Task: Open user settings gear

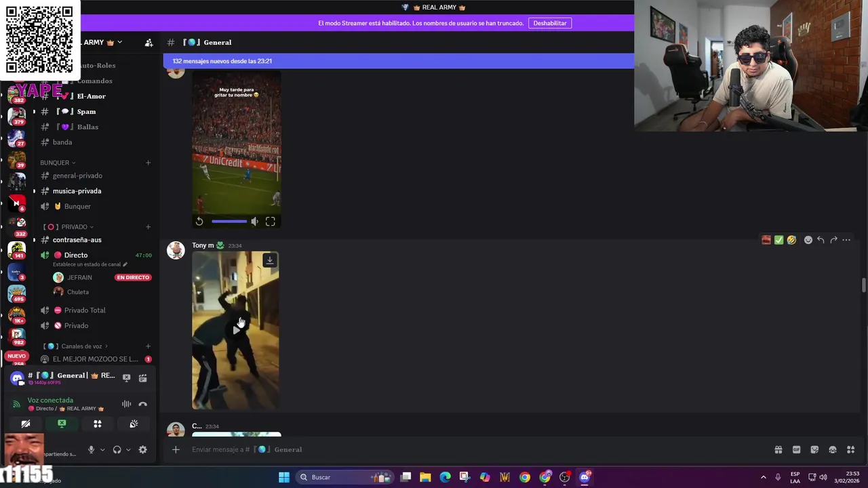Action: 142,449
